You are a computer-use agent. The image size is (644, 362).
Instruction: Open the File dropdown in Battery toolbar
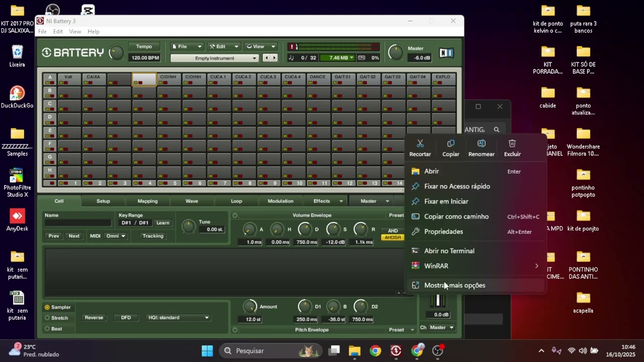[x=187, y=47]
